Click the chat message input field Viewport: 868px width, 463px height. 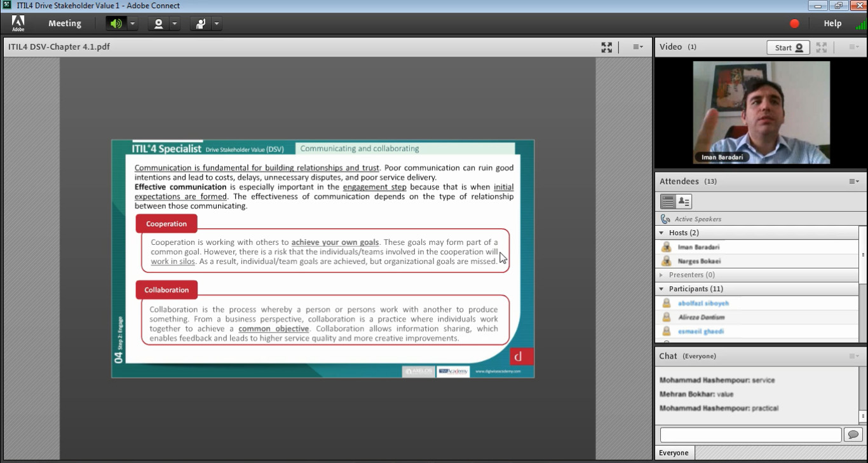(x=750, y=435)
